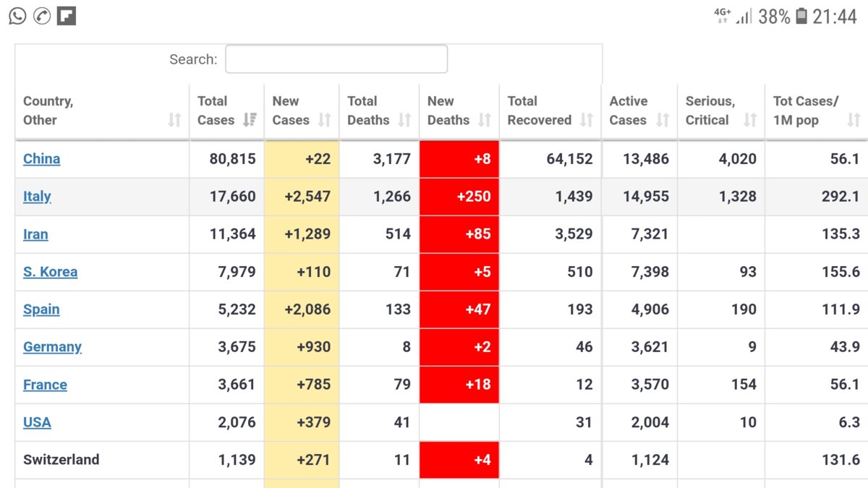Click Spain's yellow +2,086 new cases cell
Screen dimensions: 868x488
click(302, 309)
